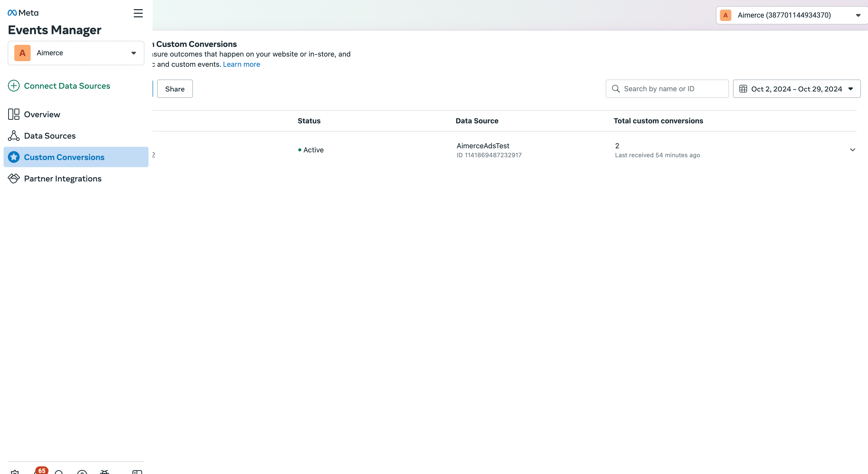Screen dimensions: 868x474
Task: Open Data Sources section
Action: (x=49, y=136)
